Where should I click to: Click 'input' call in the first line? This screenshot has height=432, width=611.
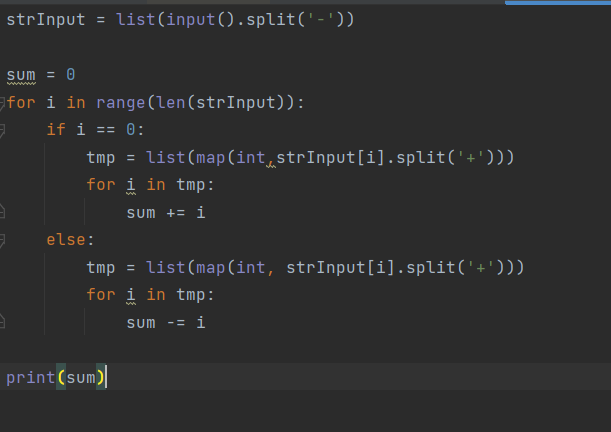pyautogui.click(x=191, y=19)
